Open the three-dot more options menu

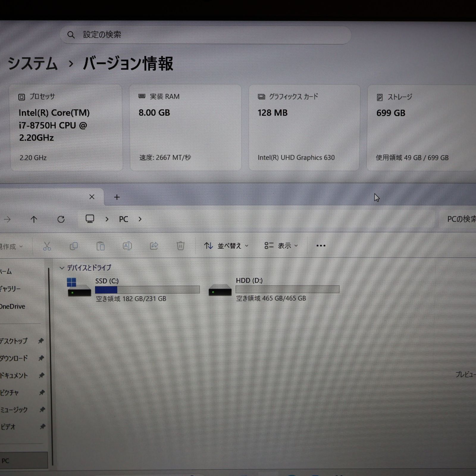coord(321,246)
